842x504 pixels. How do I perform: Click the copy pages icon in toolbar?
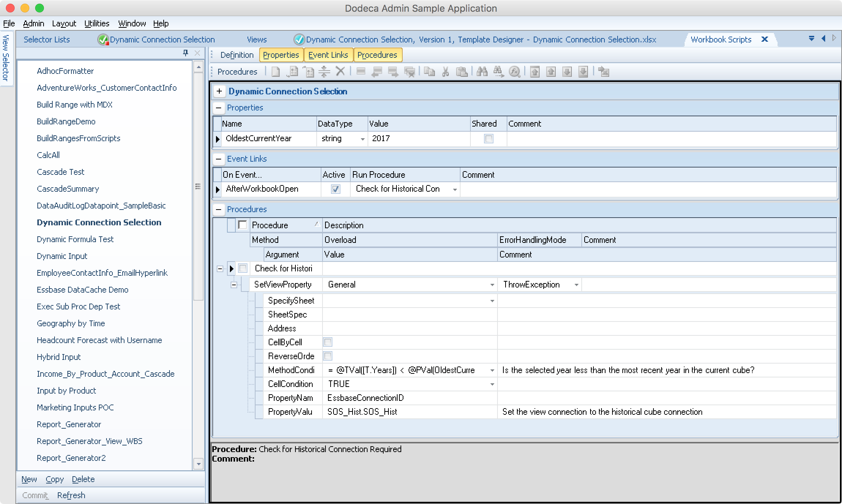429,72
